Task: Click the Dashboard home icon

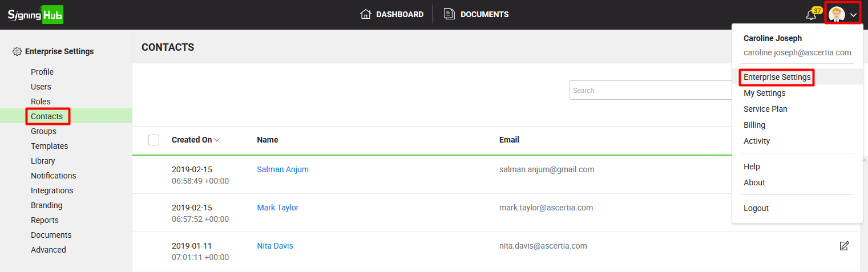Action: tap(366, 14)
